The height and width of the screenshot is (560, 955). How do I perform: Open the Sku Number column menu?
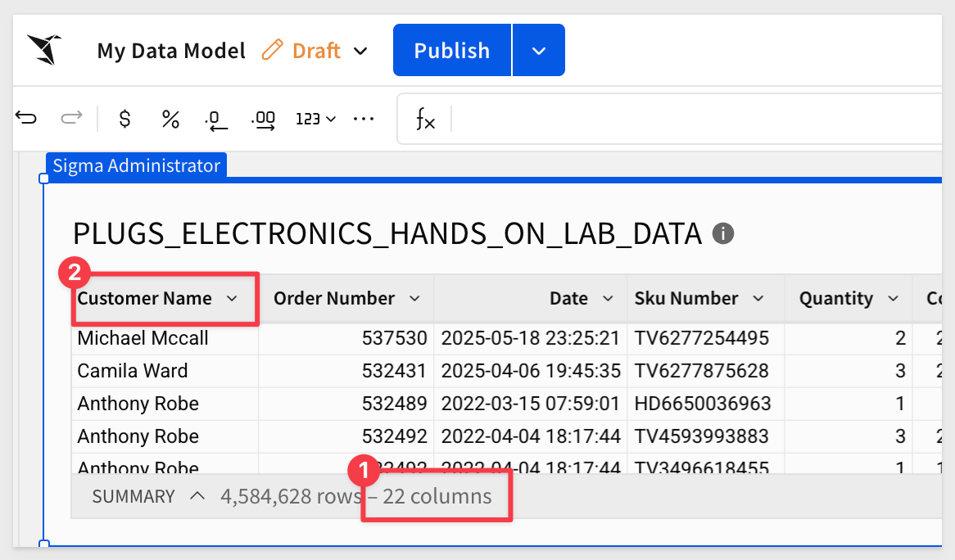[758, 298]
